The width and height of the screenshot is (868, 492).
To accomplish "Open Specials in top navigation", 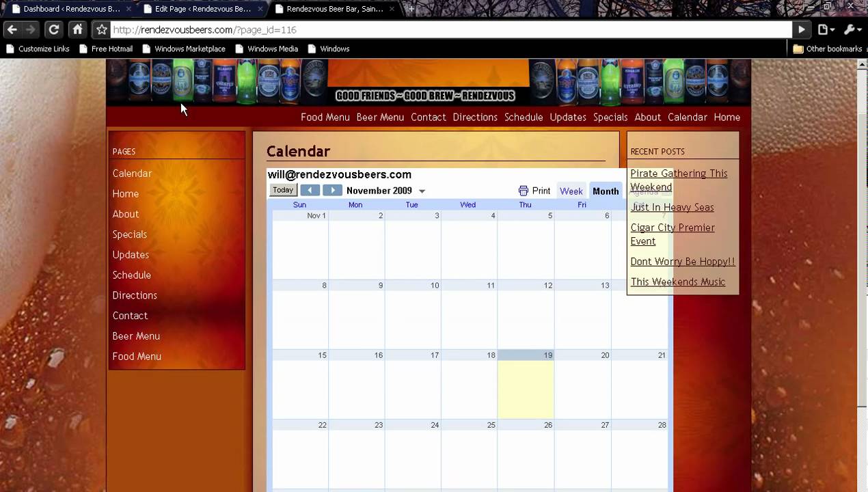I will tap(610, 117).
